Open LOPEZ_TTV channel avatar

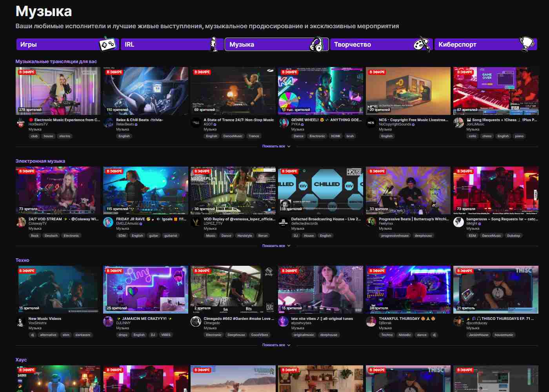pyautogui.click(x=196, y=222)
